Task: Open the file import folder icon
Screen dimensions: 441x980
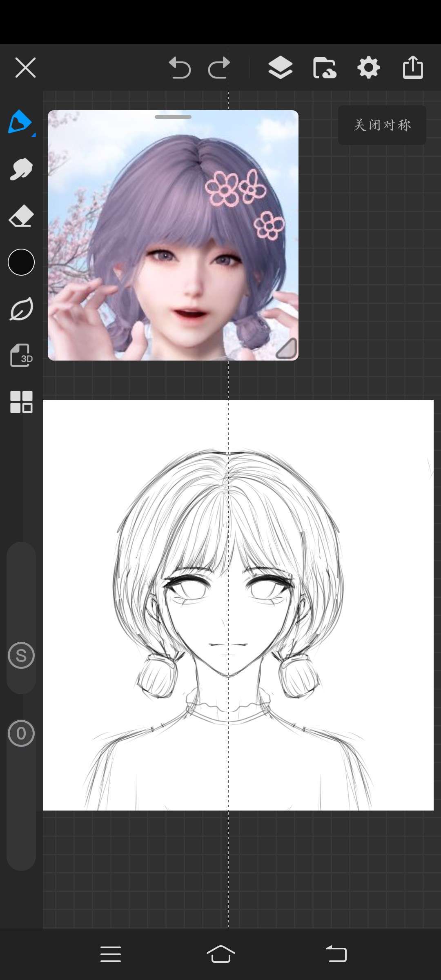Action: [325, 68]
